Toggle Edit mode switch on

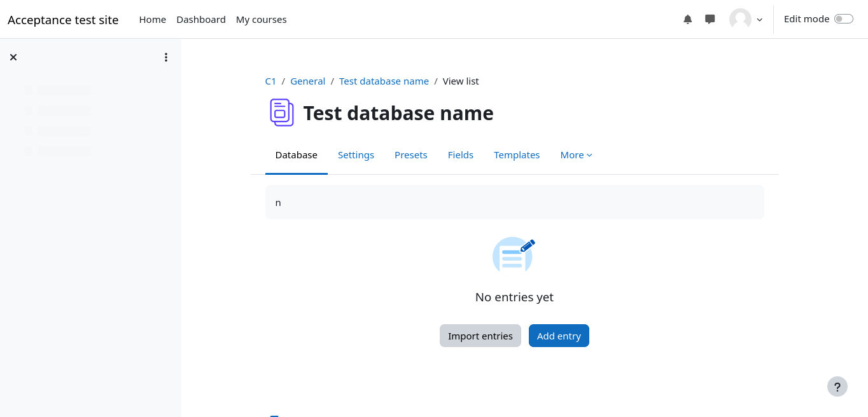pyautogui.click(x=843, y=19)
